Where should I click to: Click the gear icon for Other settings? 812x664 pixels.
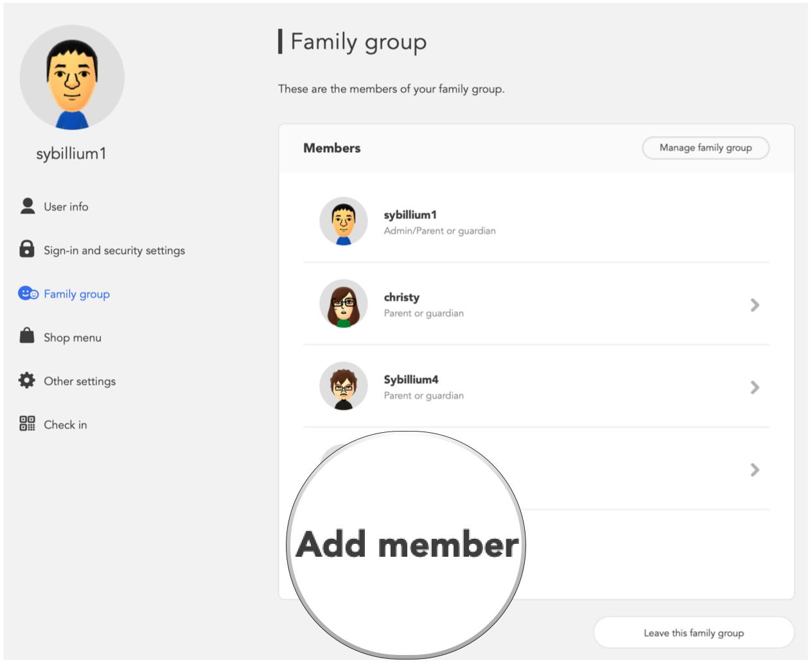click(26, 381)
